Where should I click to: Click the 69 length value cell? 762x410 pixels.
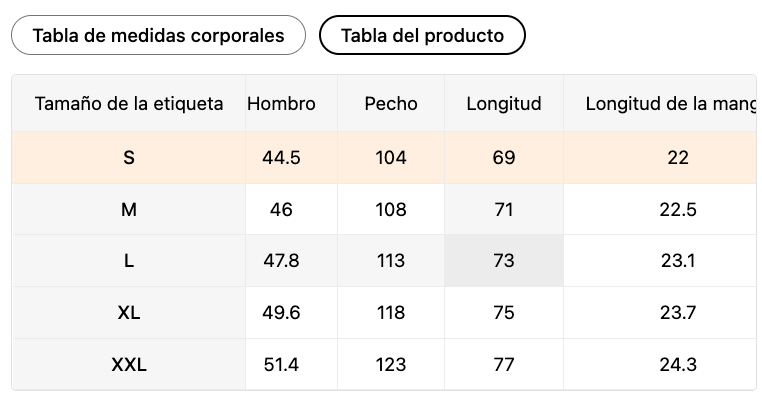(x=504, y=157)
